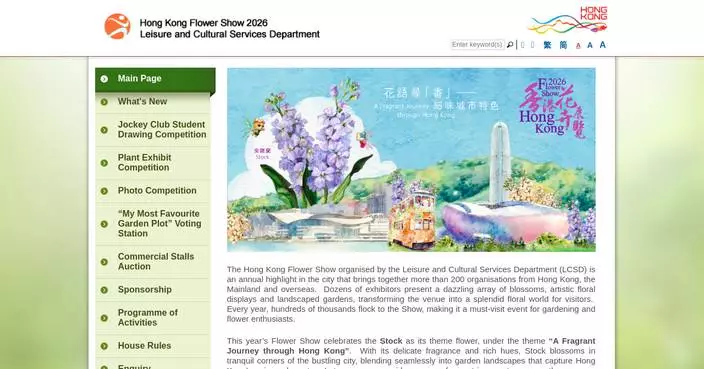
Task: Open the What's New menu item
Action: click(153, 102)
